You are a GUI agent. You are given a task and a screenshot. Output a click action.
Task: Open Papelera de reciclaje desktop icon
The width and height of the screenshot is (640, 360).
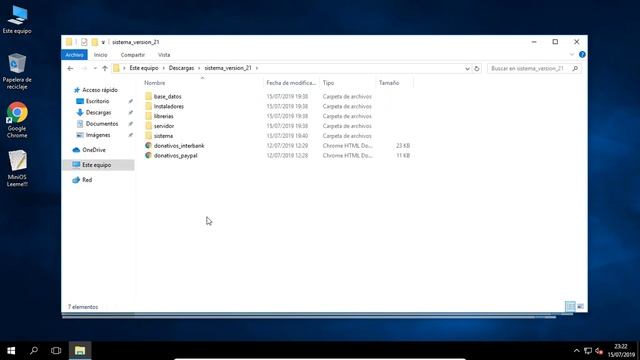pyautogui.click(x=17, y=71)
